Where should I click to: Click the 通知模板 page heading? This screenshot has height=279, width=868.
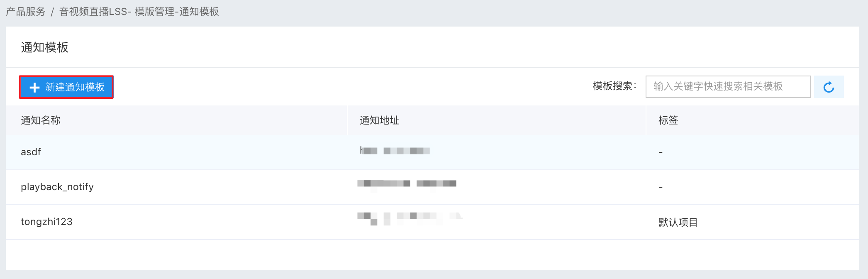pos(44,47)
